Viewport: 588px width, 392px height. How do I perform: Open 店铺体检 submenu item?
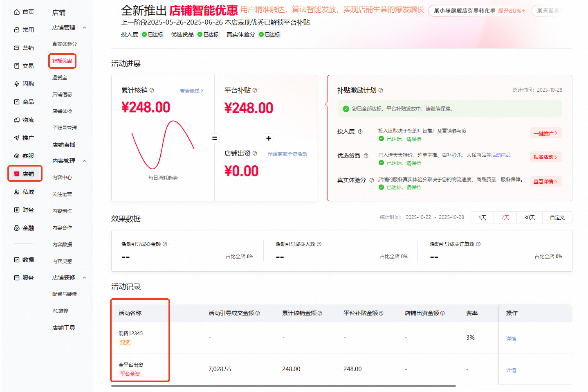pos(62,111)
